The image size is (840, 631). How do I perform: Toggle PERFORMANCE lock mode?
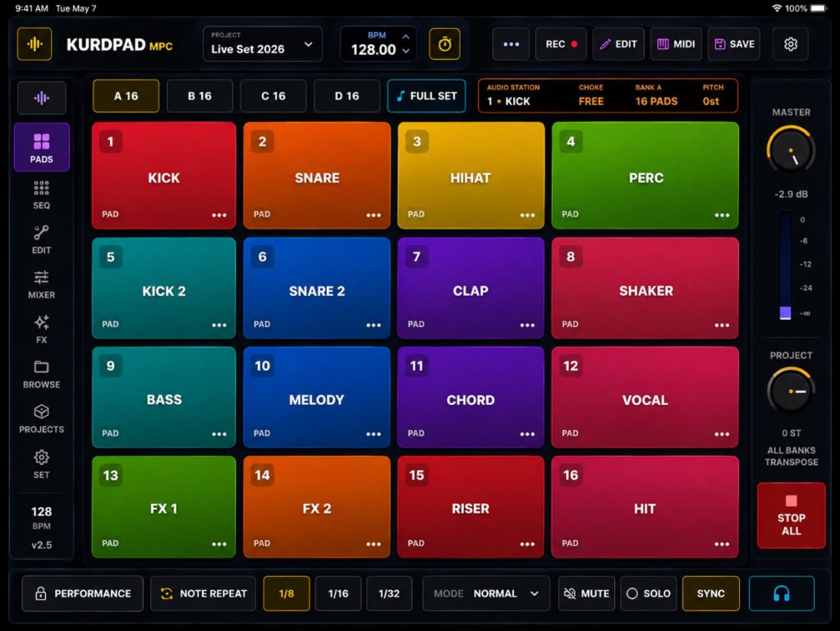(83, 593)
